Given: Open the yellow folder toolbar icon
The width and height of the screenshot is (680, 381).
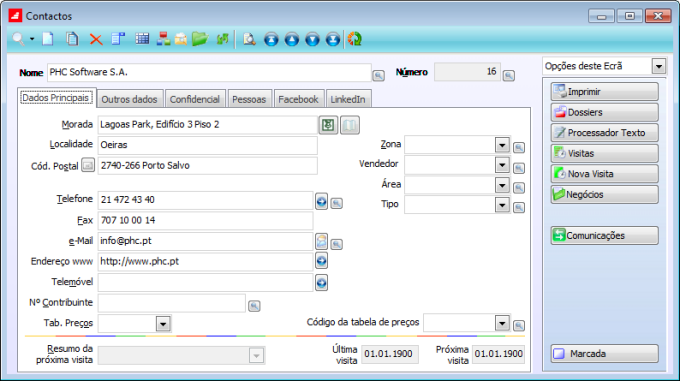Looking at the screenshot, I should click(200, 39).
